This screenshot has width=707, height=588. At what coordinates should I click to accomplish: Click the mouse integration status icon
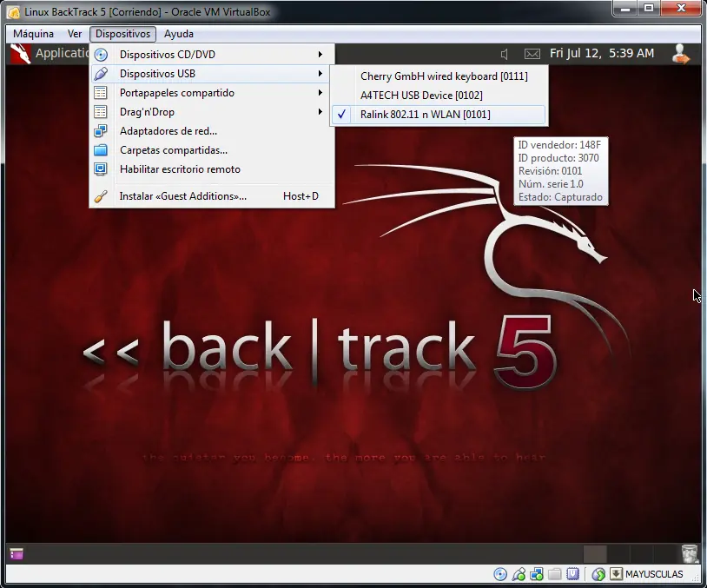598,574
